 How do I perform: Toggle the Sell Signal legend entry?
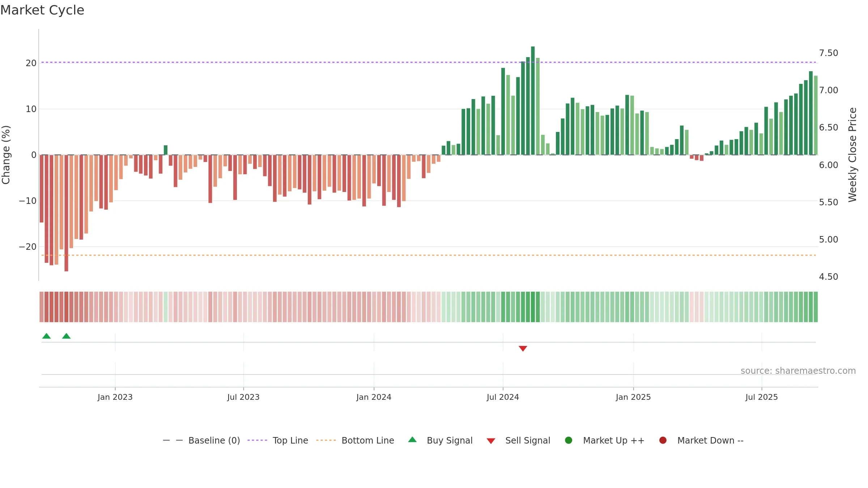point(518,440)
